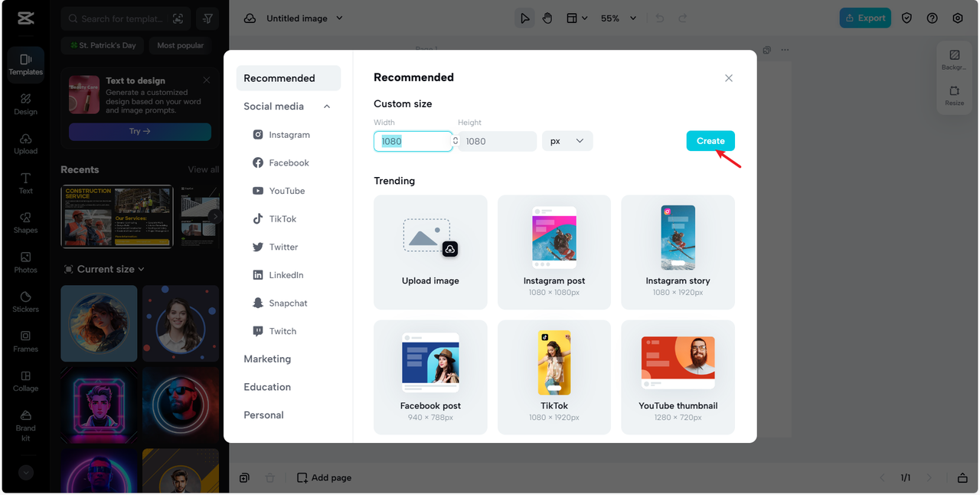This screenshot has width=980, height=495.
Task: Open the Untitled image name dropdown
Action: click(305, 18)
